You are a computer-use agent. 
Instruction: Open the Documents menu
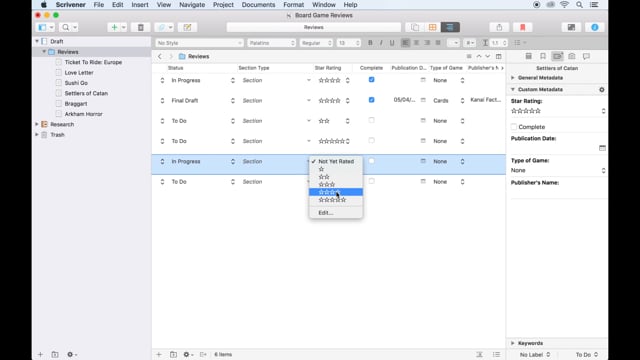click(x=258, y=5)
